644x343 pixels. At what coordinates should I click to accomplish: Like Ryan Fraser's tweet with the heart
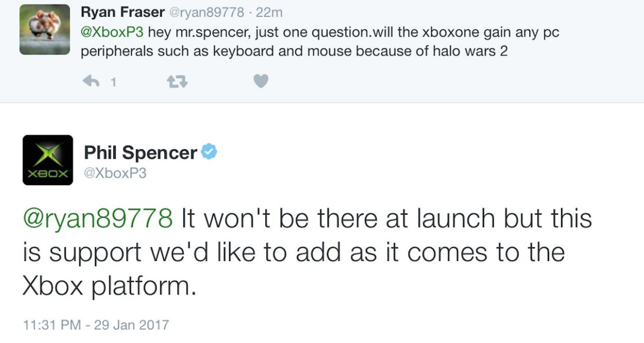pos(261,81)
